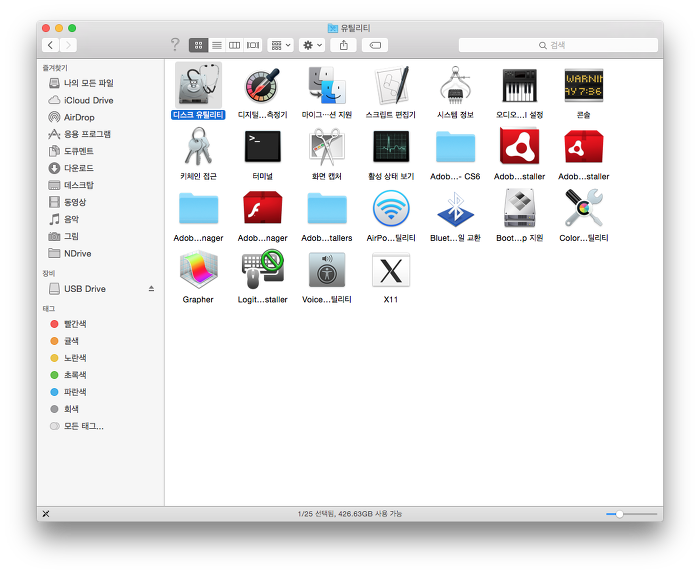Screen dimensions: 700x574
Task: Open the gear action menu
Action: tap(312, 45)
